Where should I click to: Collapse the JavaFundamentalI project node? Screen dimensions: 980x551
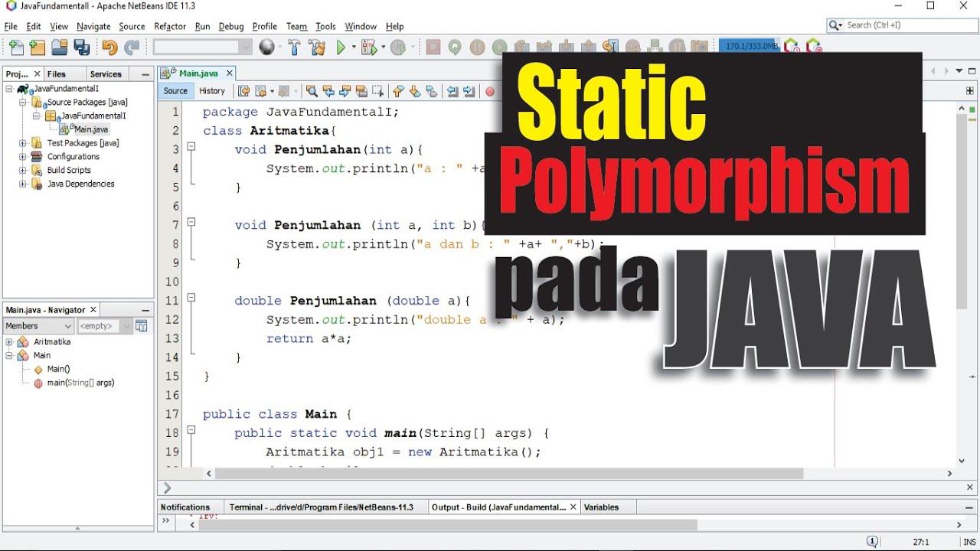10,89
